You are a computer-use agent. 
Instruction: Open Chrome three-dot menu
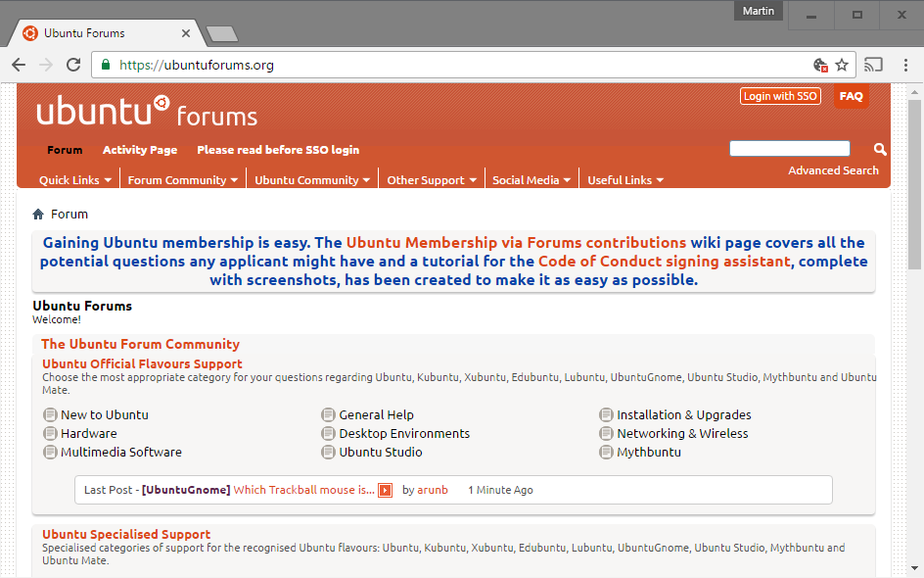click(x=905, y=65)
